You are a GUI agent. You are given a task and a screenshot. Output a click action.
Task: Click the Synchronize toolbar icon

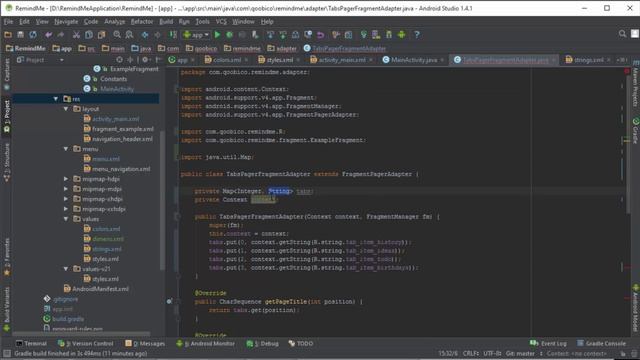click(33, 35)
